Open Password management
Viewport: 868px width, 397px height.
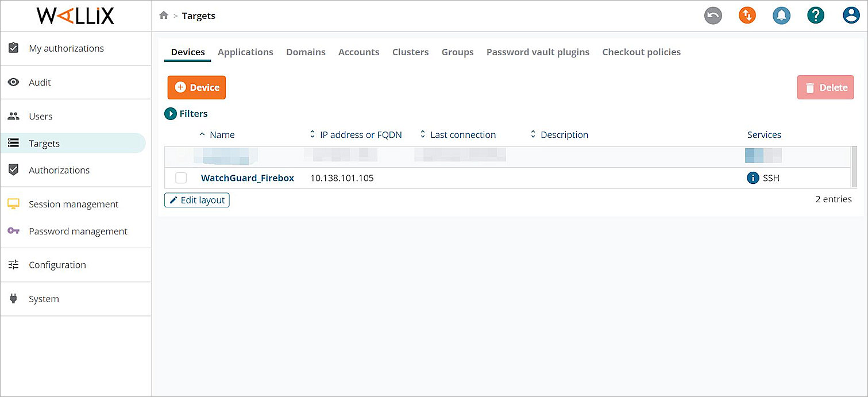pos(78,231)
